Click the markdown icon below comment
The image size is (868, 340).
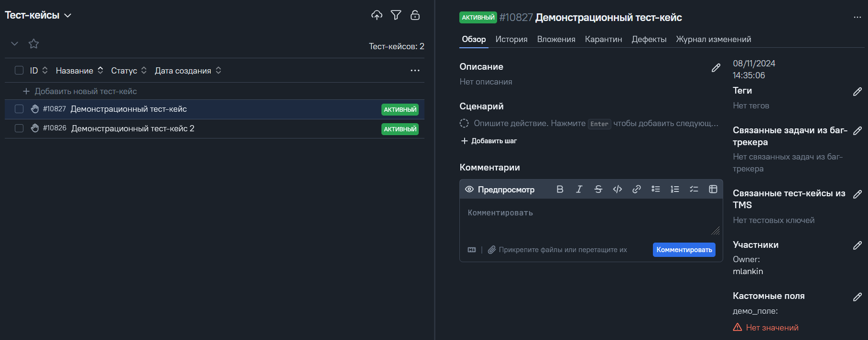(472, 250)
